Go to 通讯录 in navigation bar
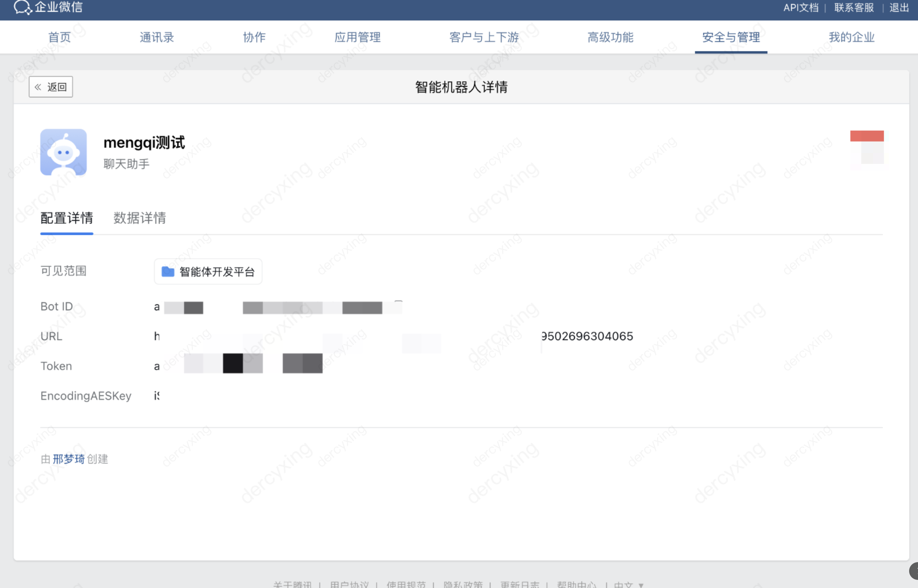Image resolution: width=918 pixels, height=588 pixels. 157,37
